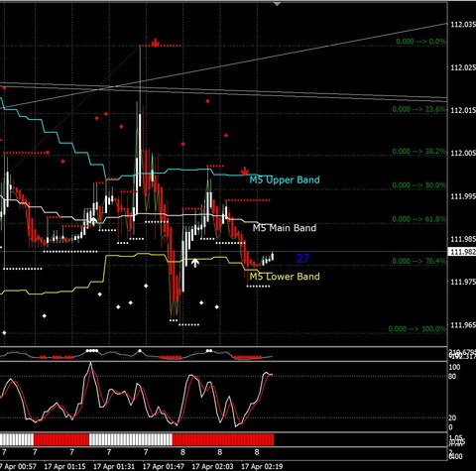Select the M5 Main Band label
476x471 pixels.
(285, 228)
